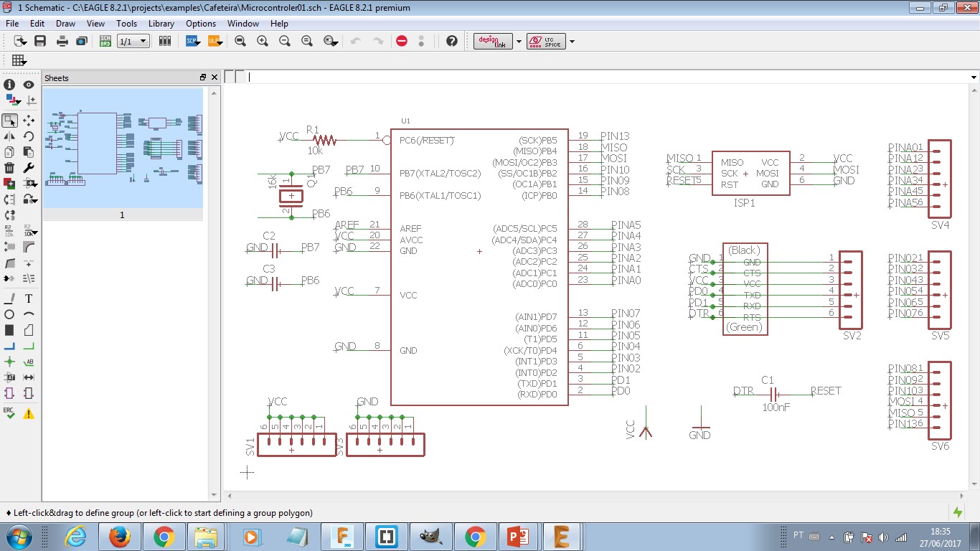Toggle the Show eye tool

point(29,85)
